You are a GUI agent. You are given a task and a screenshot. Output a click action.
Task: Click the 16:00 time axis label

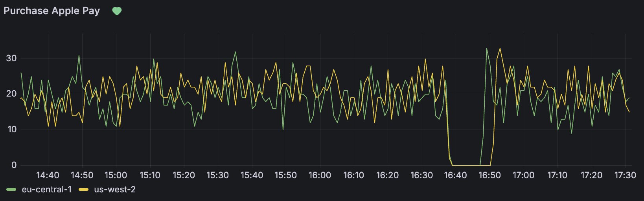(x=320, y=175)
